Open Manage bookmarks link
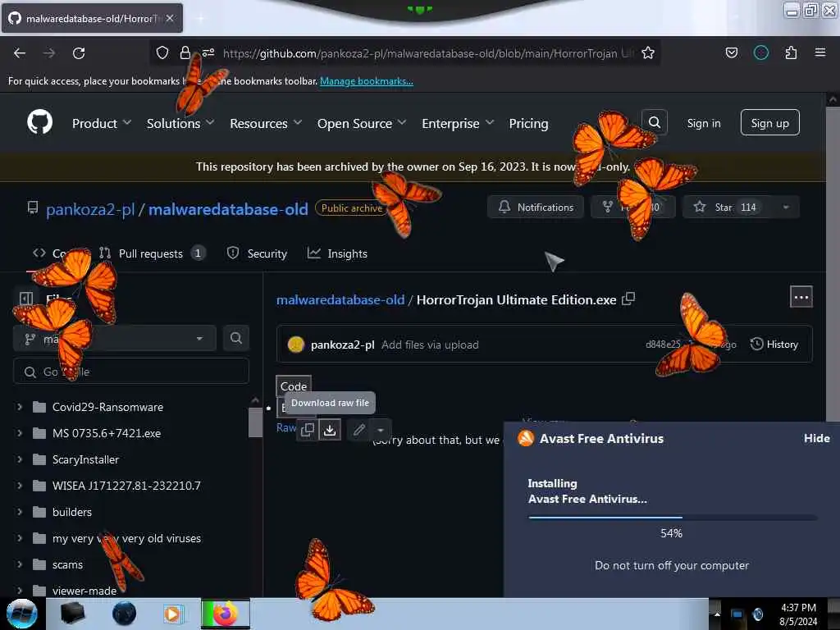The height and width of the screenshot is (630, 840). point(367,81)
